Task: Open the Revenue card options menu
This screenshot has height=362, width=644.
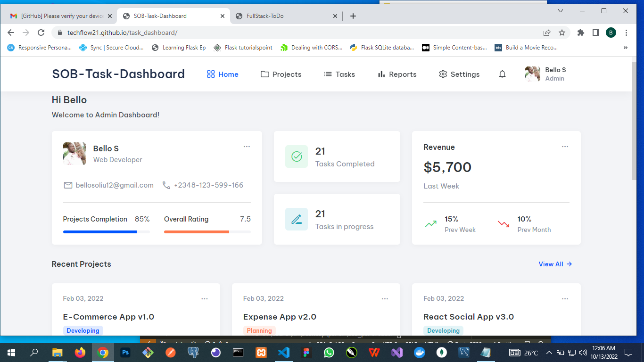Action: point(565,147)
